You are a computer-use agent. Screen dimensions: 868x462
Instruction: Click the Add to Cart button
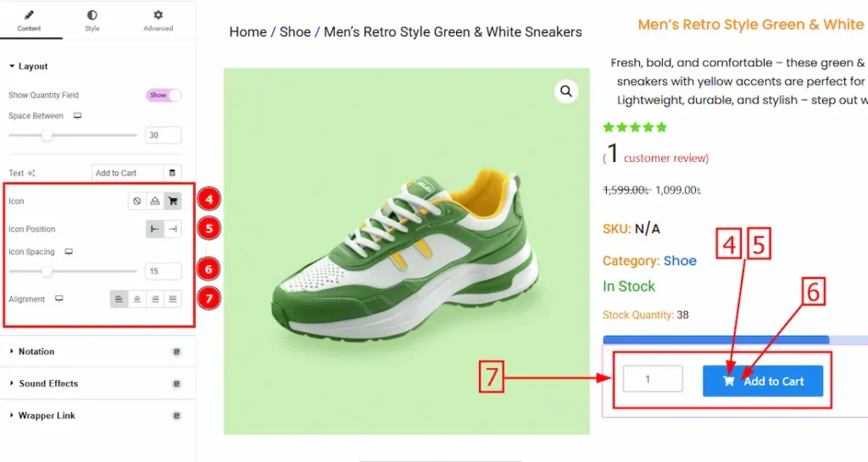coord(763,381)
